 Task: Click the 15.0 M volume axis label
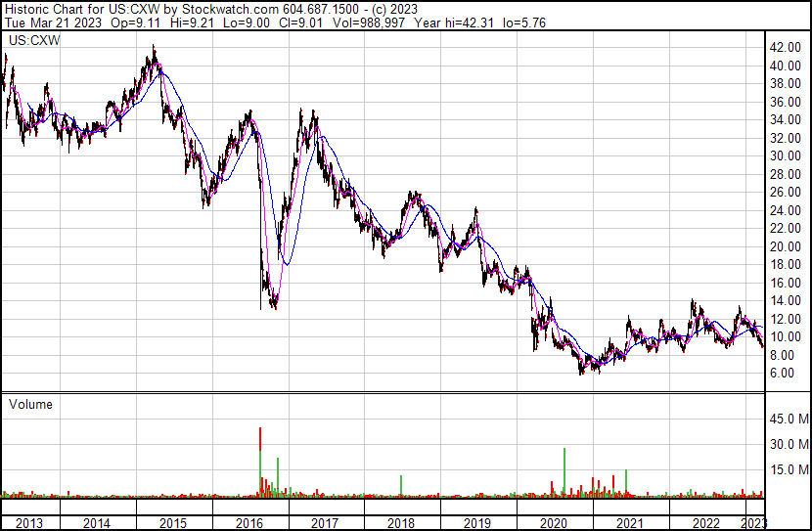(787, 469)
